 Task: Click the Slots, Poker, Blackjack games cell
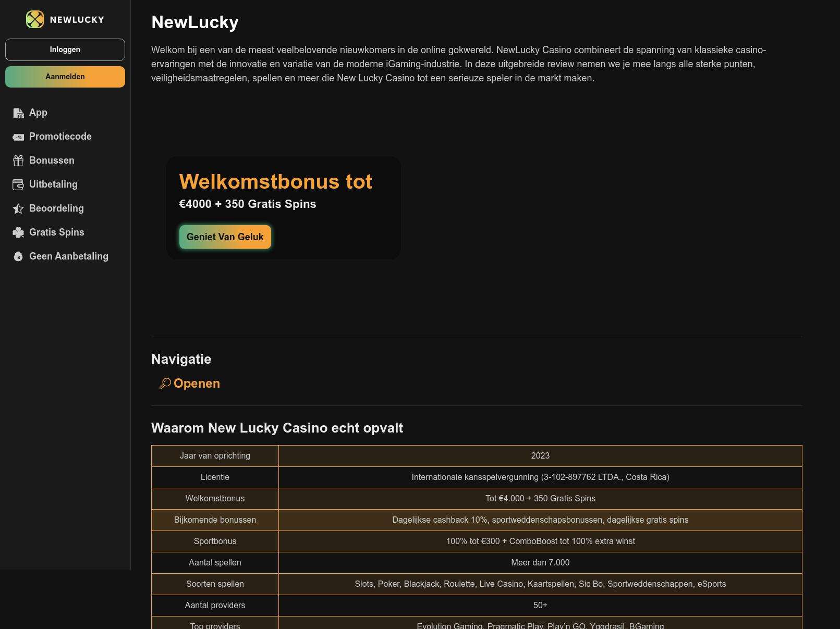click(x=540, y=584)
